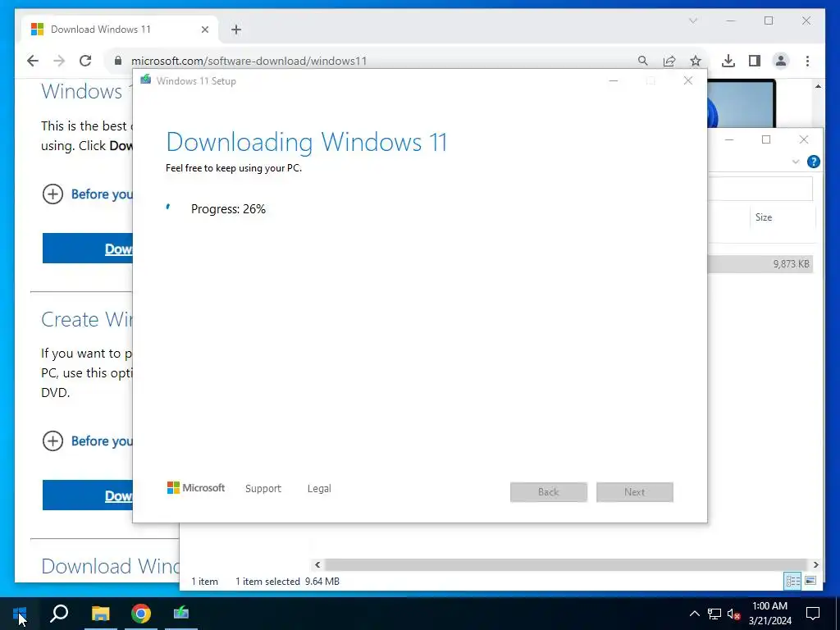Switch Explorer to large icons view
The width and height of the screenshot is (840, 630).
[810, 582]
